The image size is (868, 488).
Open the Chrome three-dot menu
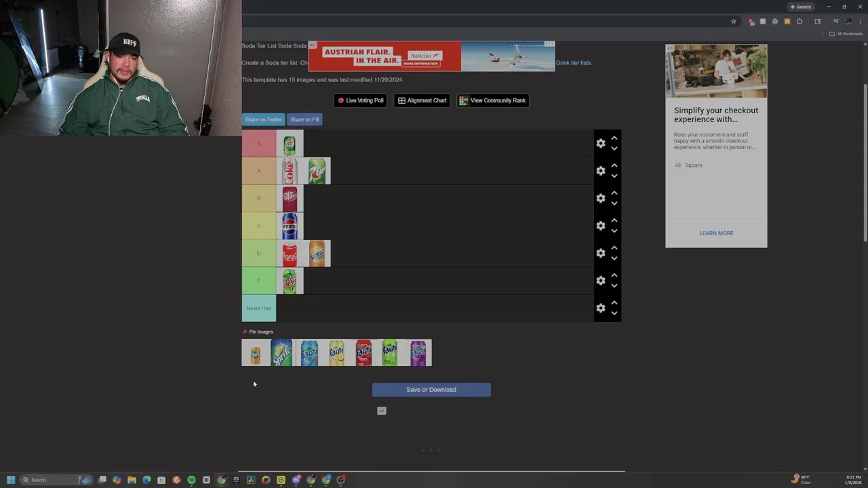click(861, 22)
